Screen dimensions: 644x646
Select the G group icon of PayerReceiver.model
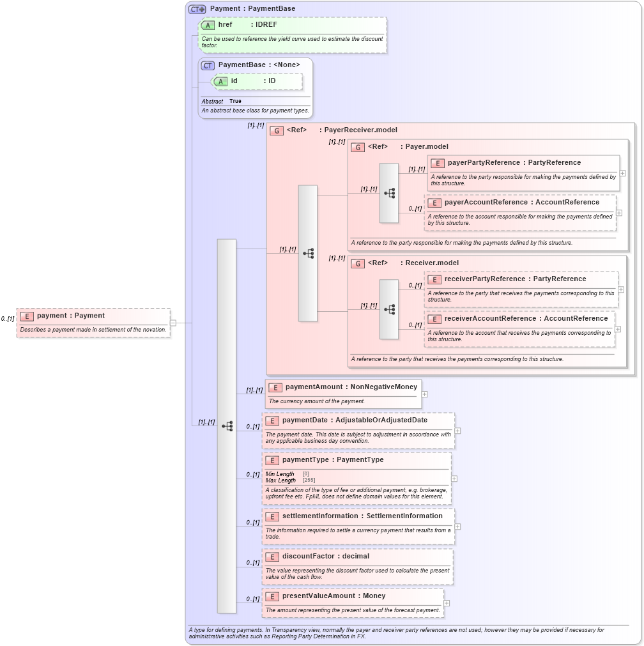[277, 130]
